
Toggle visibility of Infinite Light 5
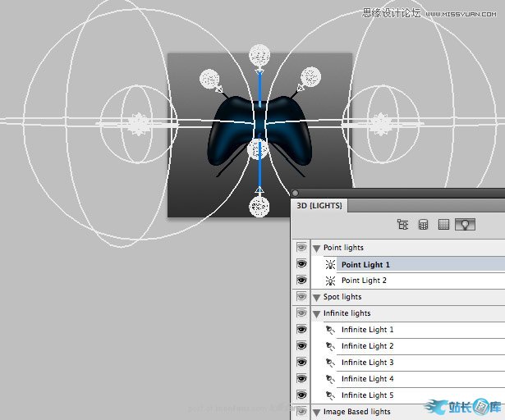click(301, 395)
